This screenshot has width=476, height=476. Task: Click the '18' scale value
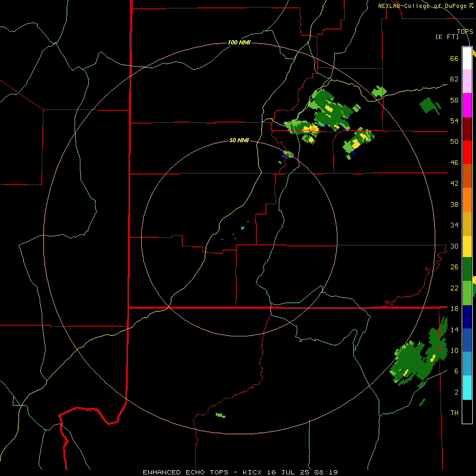click(454, 309)
